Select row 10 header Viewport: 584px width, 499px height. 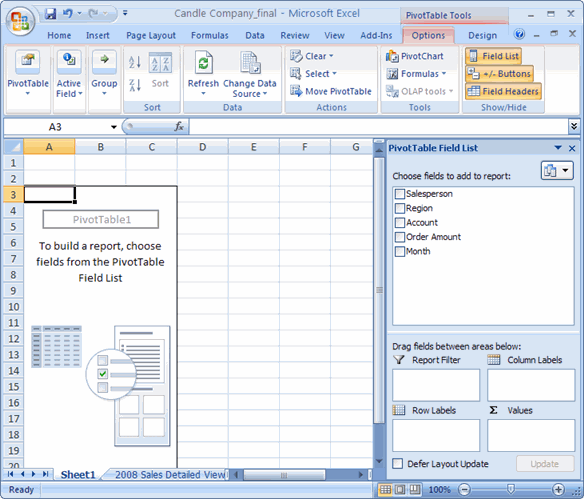tap(13, 306)
